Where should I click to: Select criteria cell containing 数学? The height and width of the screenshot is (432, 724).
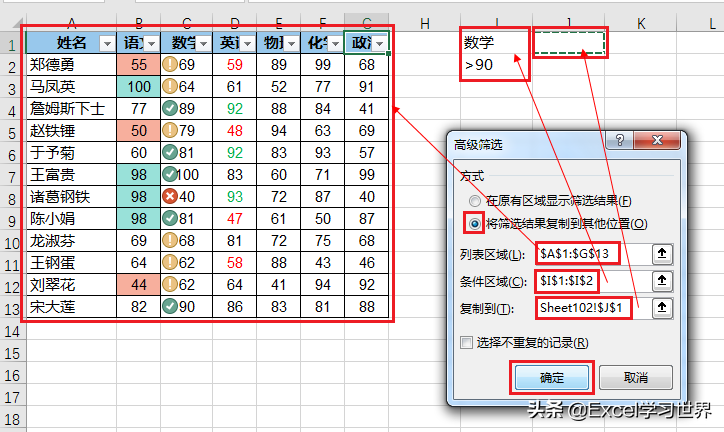pos(496,42)
